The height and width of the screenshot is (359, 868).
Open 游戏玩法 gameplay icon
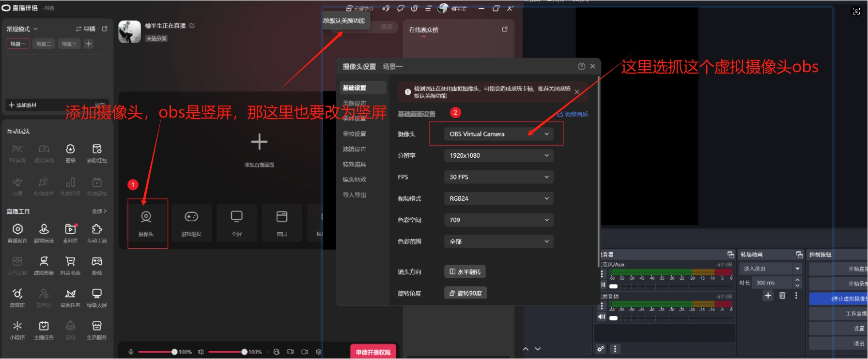pos(44,233)
